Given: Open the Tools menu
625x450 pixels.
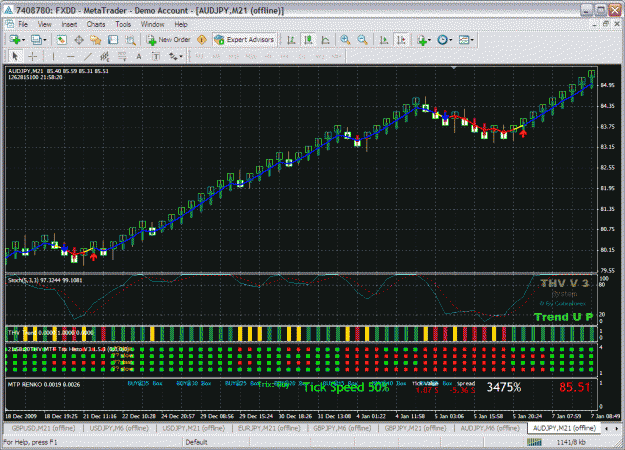Looking at the screenshot, I should (x=123, y=24).
